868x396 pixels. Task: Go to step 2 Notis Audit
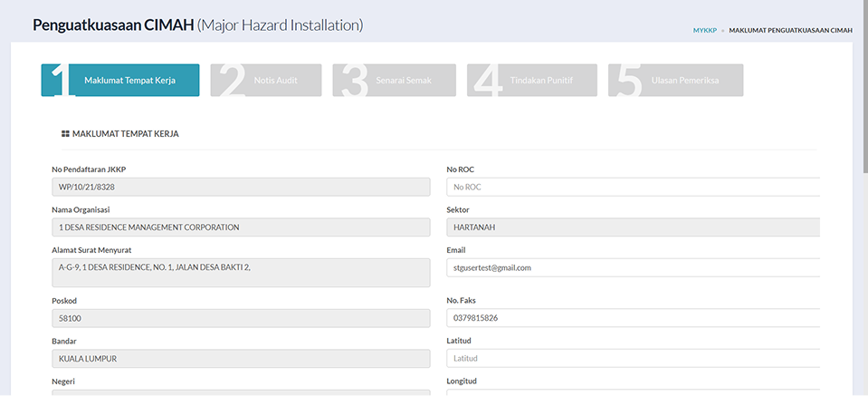[266, 81]
